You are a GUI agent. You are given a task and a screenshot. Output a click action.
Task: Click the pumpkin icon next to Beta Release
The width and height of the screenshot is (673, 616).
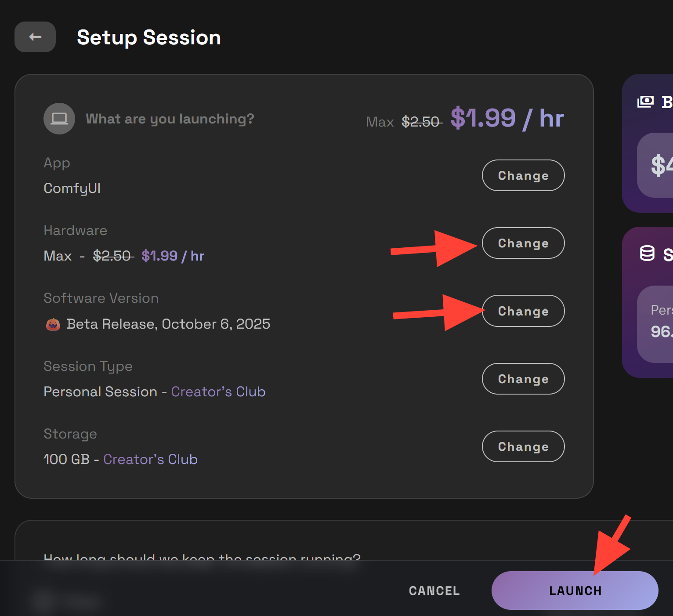click(x=53, y=324)
